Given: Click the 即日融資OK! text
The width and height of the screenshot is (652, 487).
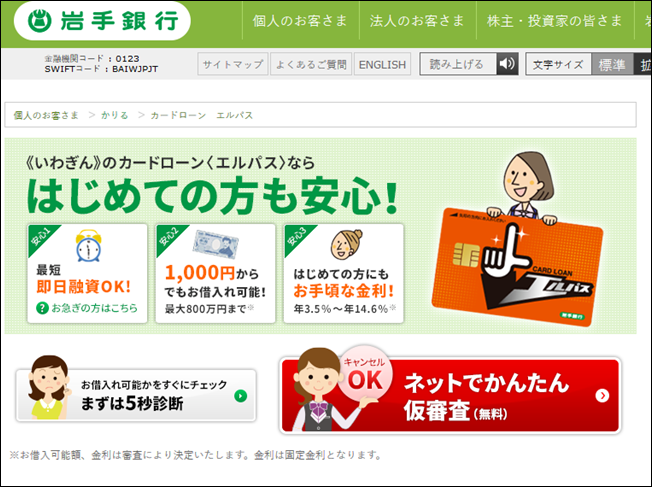Looking at the screenshot, I should point(84,287).
